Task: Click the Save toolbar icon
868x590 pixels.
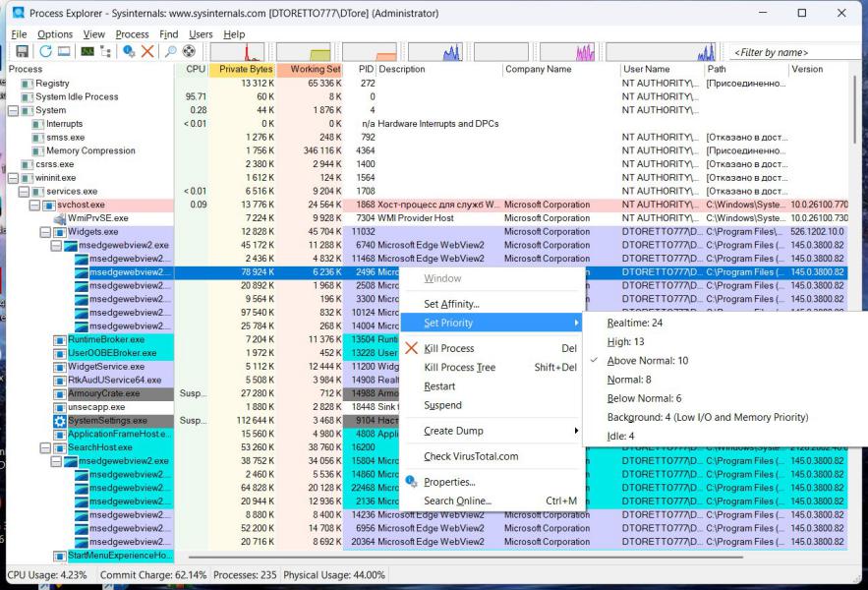Action: pyautogui.click(x=22, y=51)
